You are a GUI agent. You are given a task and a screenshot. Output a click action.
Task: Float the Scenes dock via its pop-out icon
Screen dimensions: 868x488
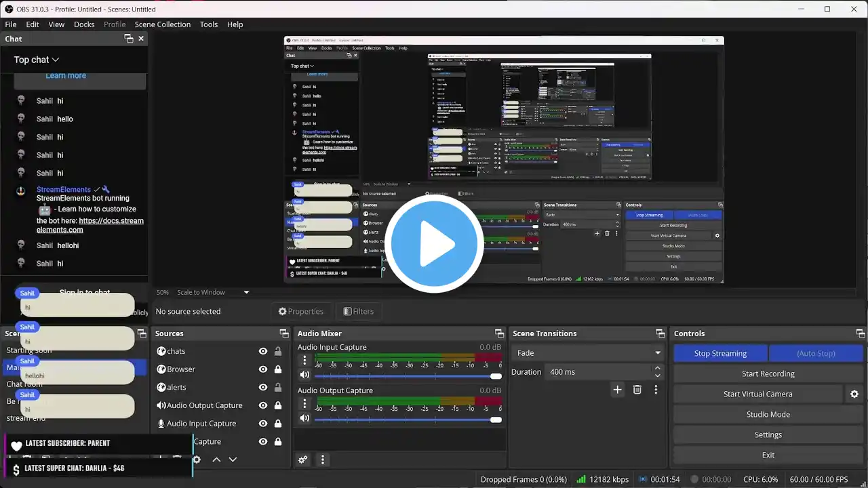click(x=142, y=333)
